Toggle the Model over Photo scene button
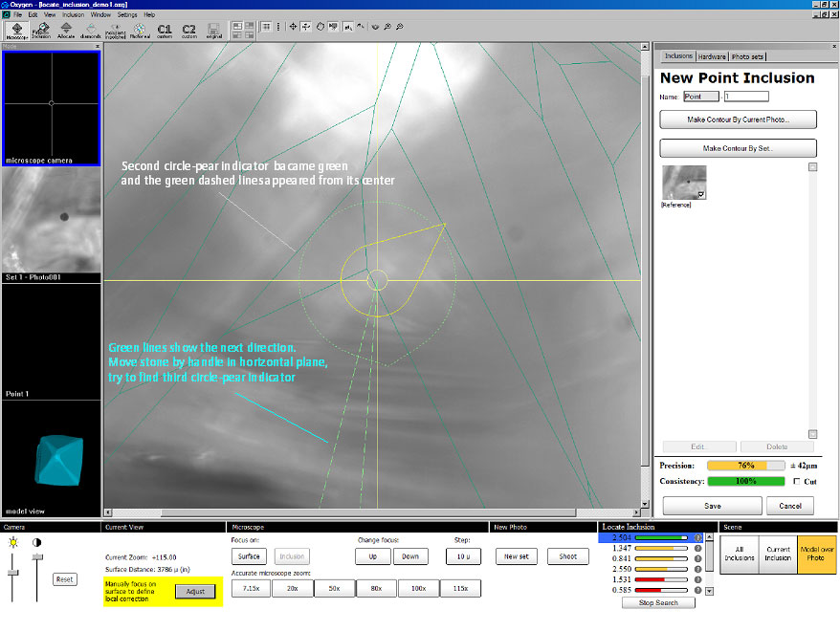The height and width of the screenshot is (631, 840). [816, 554]
